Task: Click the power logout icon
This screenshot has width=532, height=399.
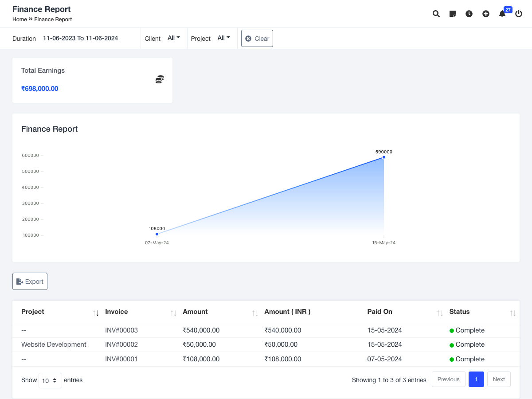Action: (519, 14)
